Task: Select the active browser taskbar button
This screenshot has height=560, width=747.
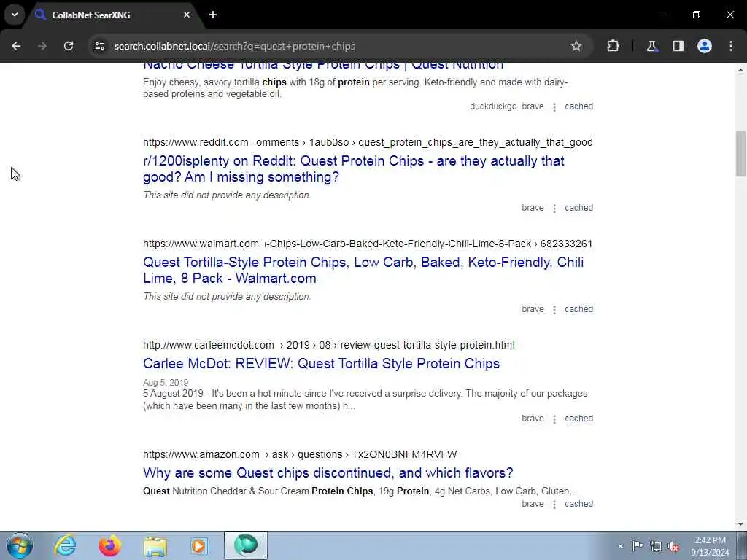Action: click(246, 545)
